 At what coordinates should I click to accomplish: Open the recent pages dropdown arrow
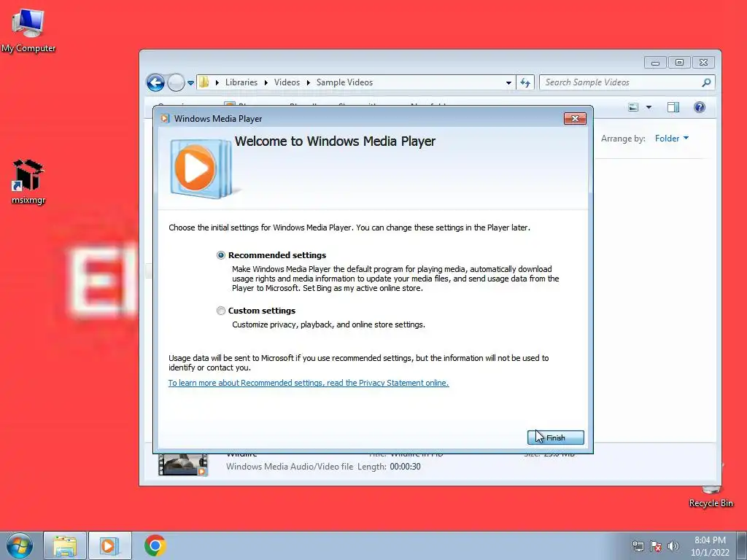tap(190, 83)
